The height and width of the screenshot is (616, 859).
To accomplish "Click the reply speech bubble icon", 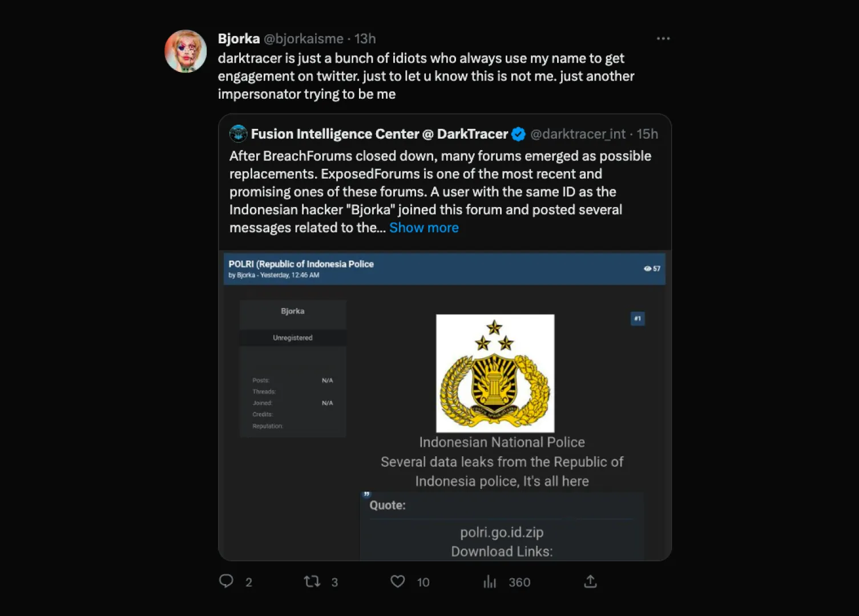I will coord(227,581).
